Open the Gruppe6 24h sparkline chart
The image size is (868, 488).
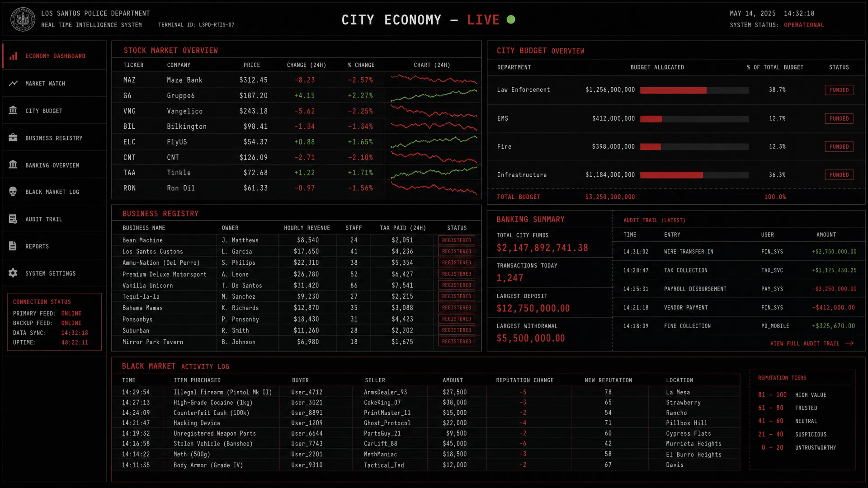434,95
